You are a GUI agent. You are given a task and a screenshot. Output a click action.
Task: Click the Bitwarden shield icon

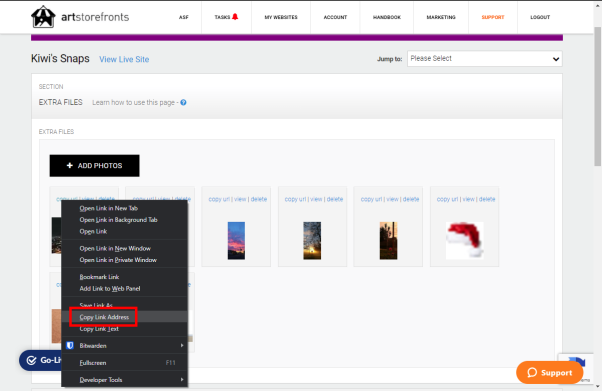70,345
